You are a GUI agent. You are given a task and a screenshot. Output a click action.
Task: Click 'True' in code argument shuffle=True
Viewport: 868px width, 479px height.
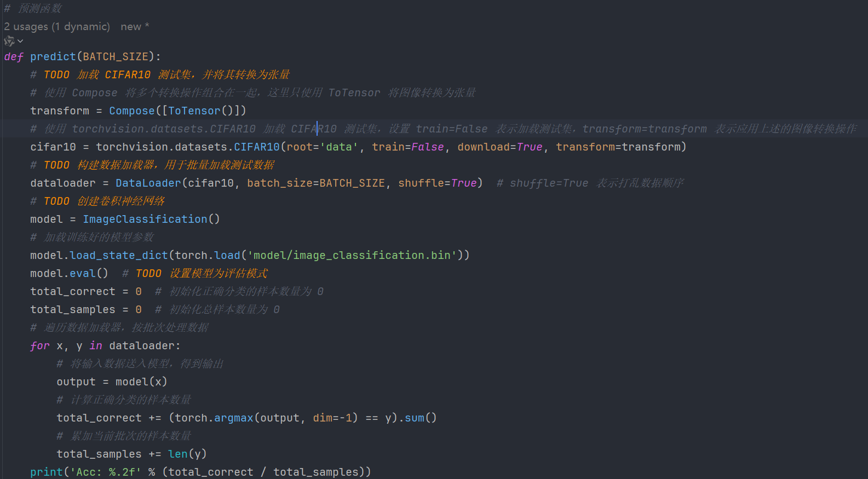464,183
